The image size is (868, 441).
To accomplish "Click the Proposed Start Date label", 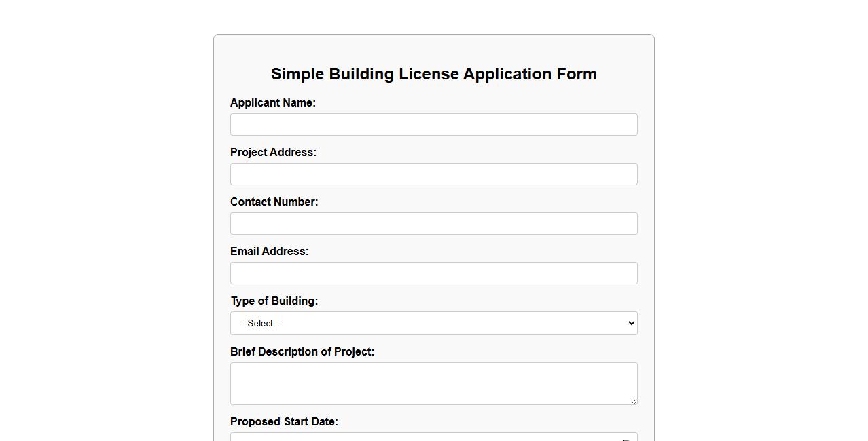I will coord(284,421).
